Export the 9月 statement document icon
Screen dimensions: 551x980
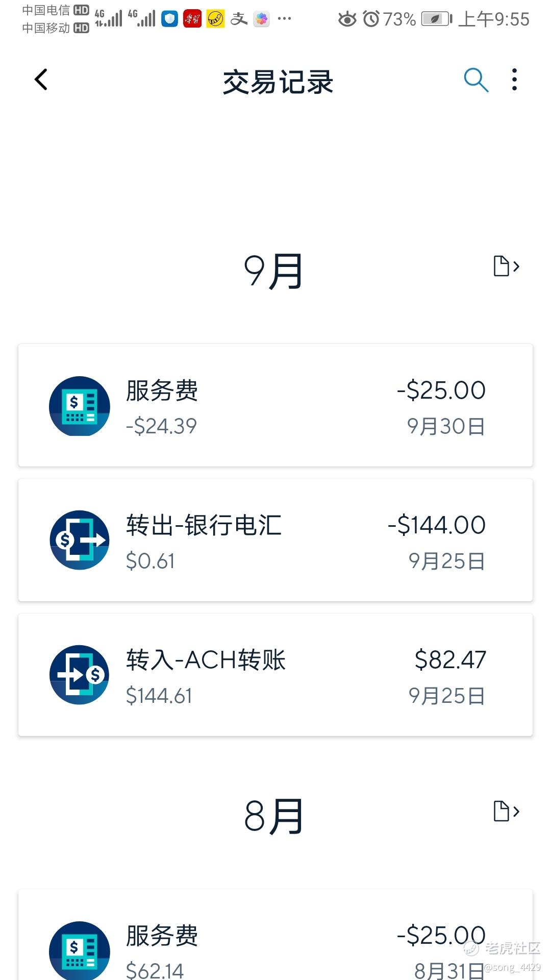click(x=506, y=266)
